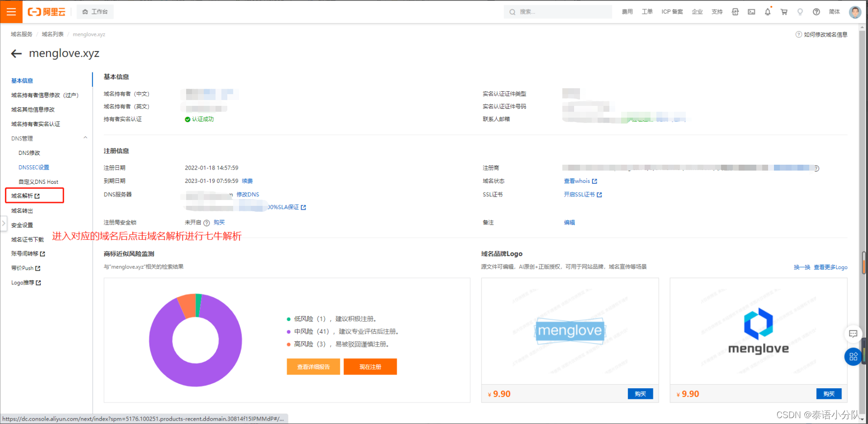
Task: Select the blue menglove banner logo thumbnail
Action: click(570, 331)
